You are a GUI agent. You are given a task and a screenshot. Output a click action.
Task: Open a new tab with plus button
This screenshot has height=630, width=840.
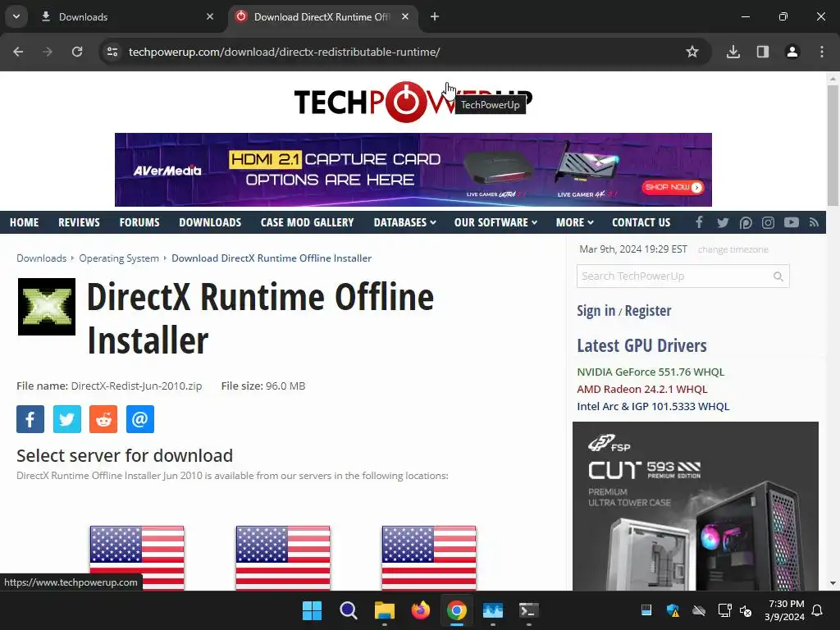pos(435,16)
